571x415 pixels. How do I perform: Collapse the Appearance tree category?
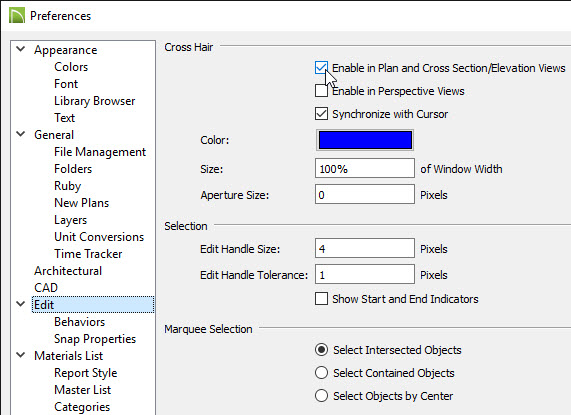(21, 49)
